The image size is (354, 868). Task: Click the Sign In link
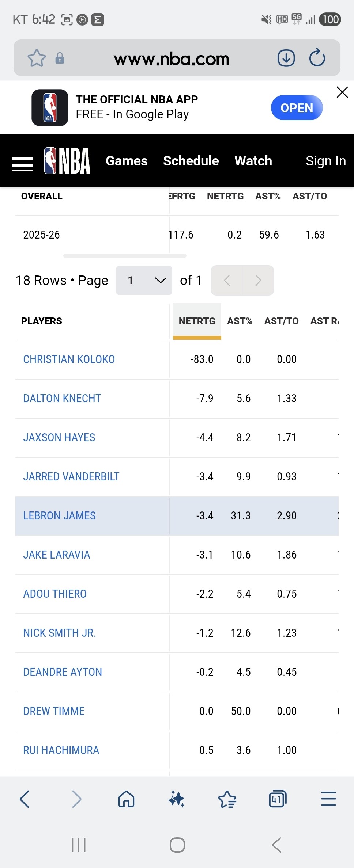pos(325,161)
